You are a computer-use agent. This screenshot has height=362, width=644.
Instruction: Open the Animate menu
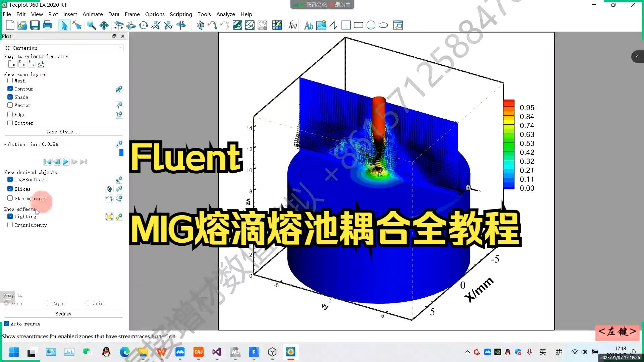tap(93, 14)
